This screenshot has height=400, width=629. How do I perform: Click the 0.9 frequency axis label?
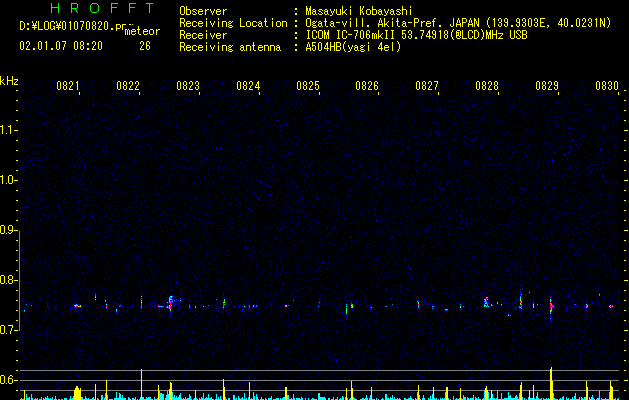[x=8, y=230]
